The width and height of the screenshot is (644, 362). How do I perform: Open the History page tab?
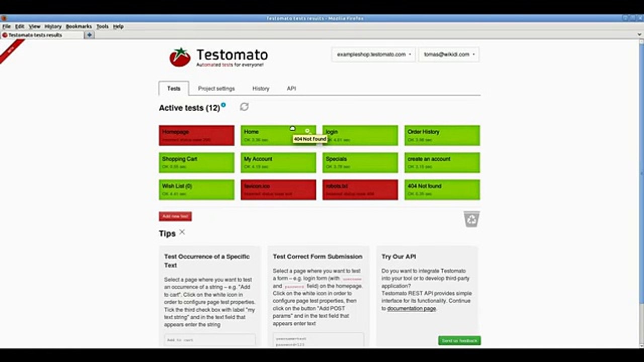pos(261,88)
